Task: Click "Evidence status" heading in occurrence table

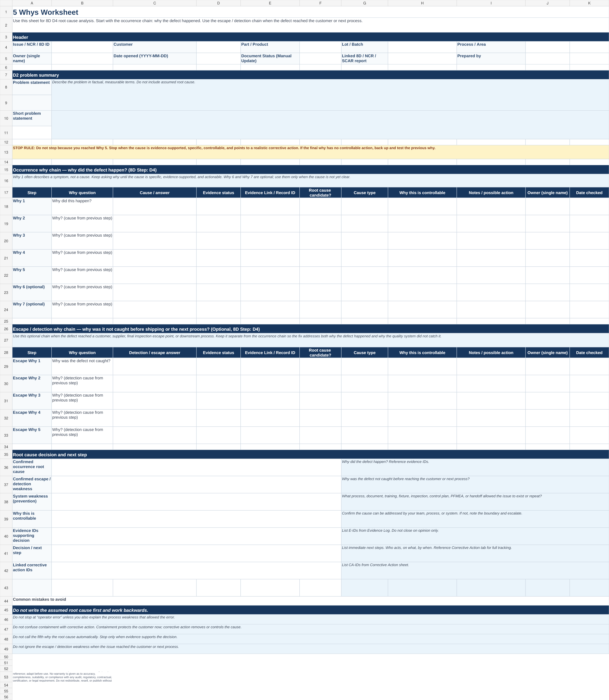Action: pos(219,192)
